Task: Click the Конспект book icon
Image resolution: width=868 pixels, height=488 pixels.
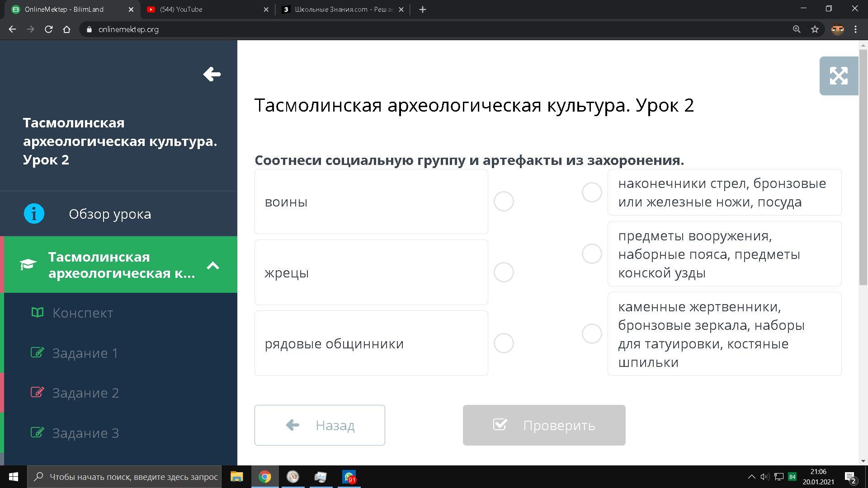Action: point(38,313)
